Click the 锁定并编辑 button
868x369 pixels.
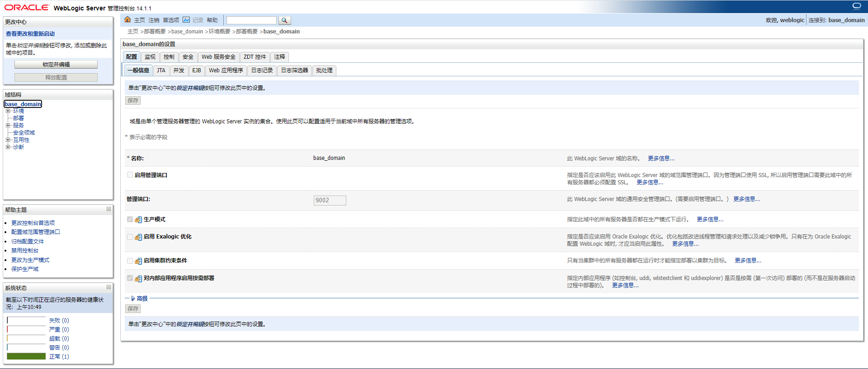56,65
